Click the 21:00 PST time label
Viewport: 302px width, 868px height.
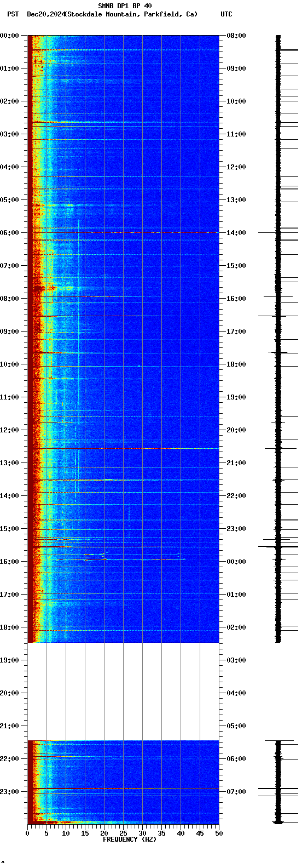coord(9,726)
